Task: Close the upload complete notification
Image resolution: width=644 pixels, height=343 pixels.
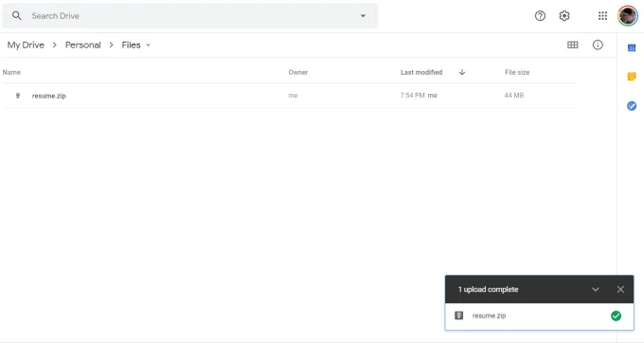Action: point(620,290)
